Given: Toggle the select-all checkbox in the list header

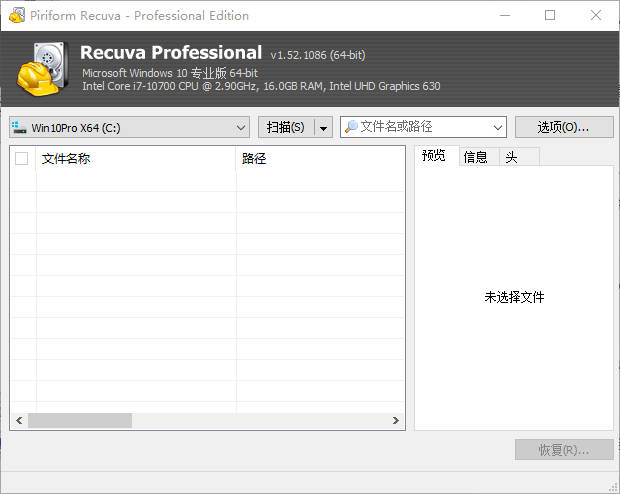Looking at the screenshot, I should (21, 159).
